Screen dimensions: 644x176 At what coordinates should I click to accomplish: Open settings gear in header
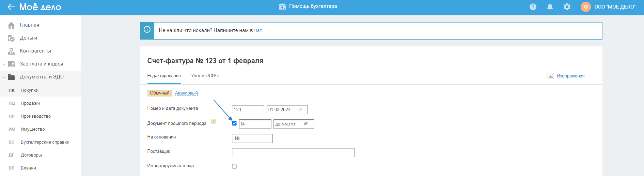point(567,7)
